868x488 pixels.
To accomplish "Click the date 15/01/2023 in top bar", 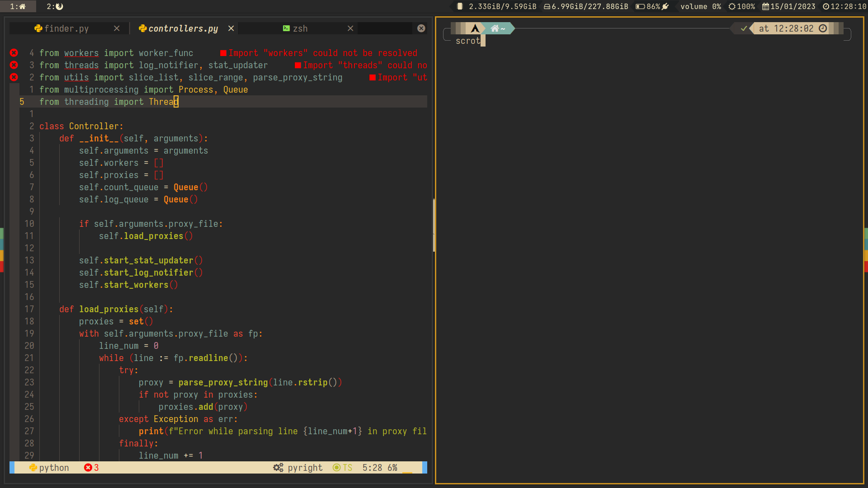I will point(789,6).
